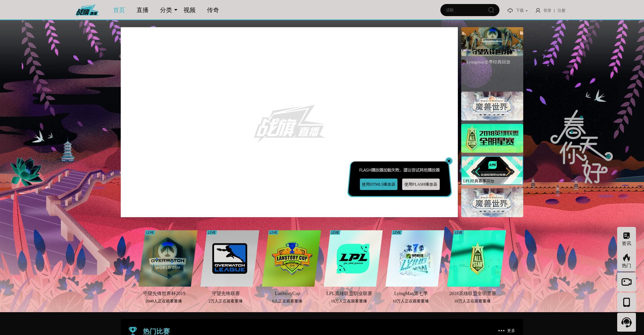Click the main video player area

[289, 122]
